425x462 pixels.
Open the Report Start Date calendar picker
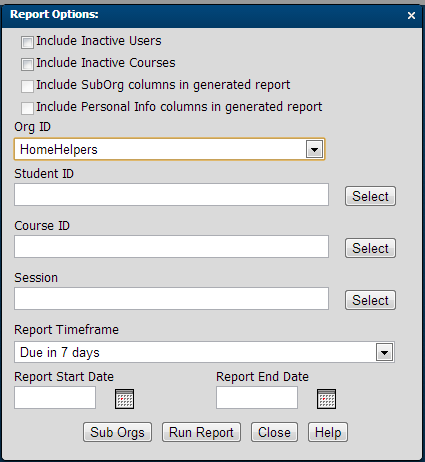click(124, 399)
